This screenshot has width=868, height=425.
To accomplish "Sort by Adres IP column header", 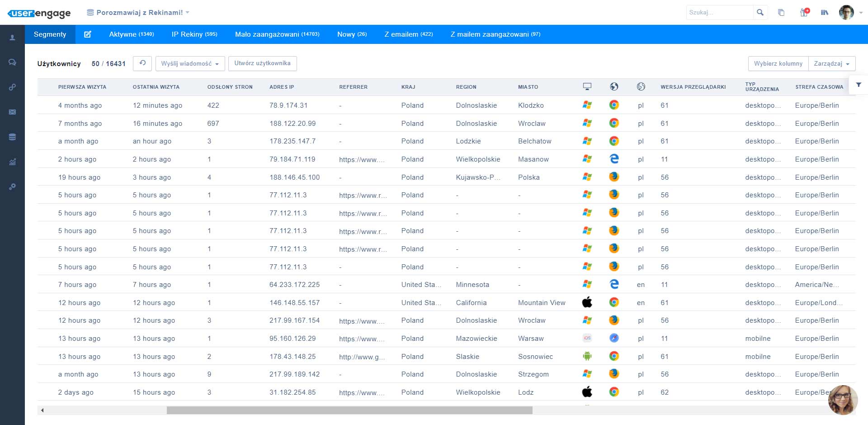I will tap(282, 87).
